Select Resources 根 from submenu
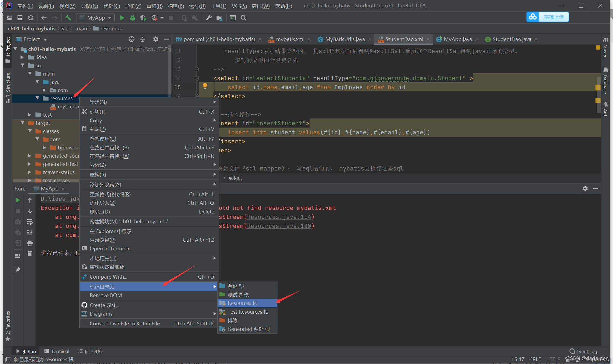613x364 pixels. pos(242,303)
